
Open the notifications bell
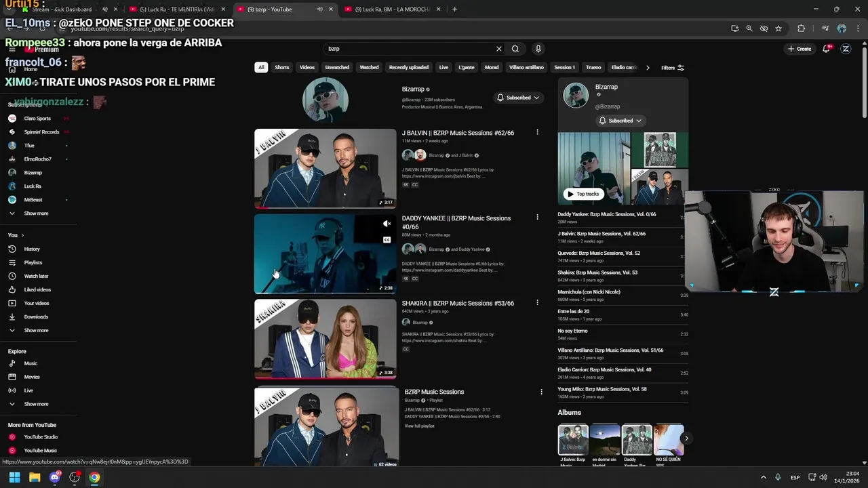827,49
